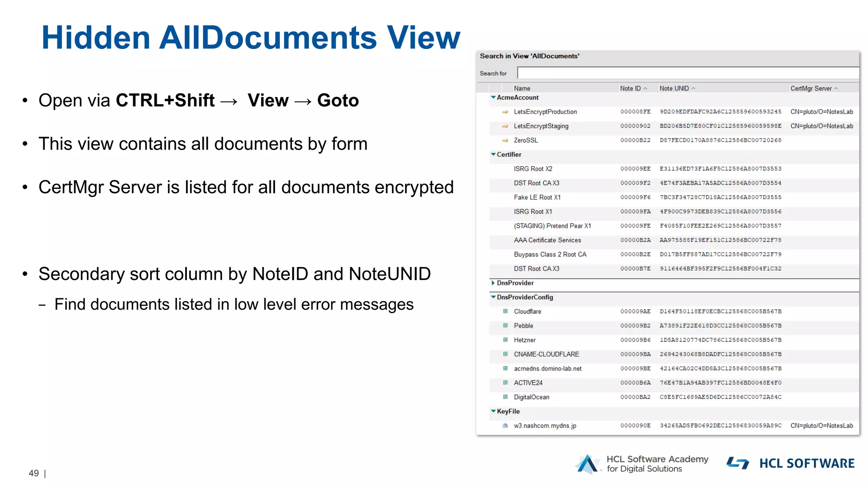Viewport: 868px width, 488px height.
Task: Expand the DnsProvider category
Action: click(493, 283)
